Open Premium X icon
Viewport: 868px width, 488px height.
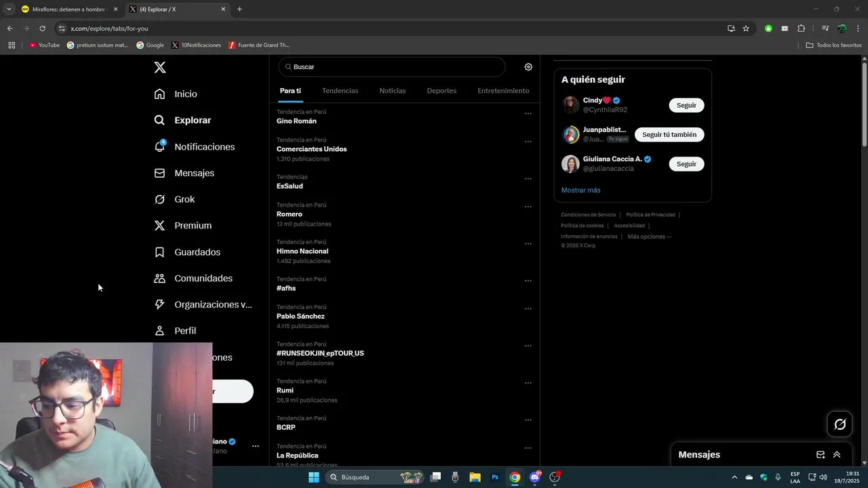click(x=159, y=226)
